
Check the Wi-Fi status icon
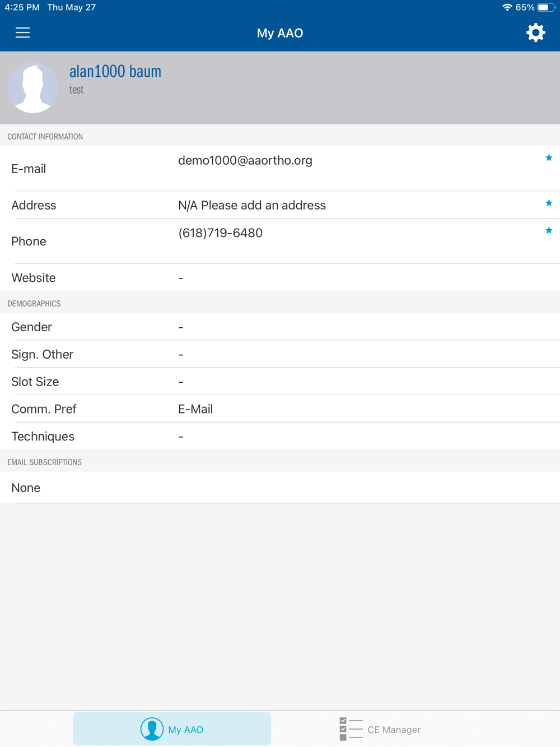click(x=507, y=7)
